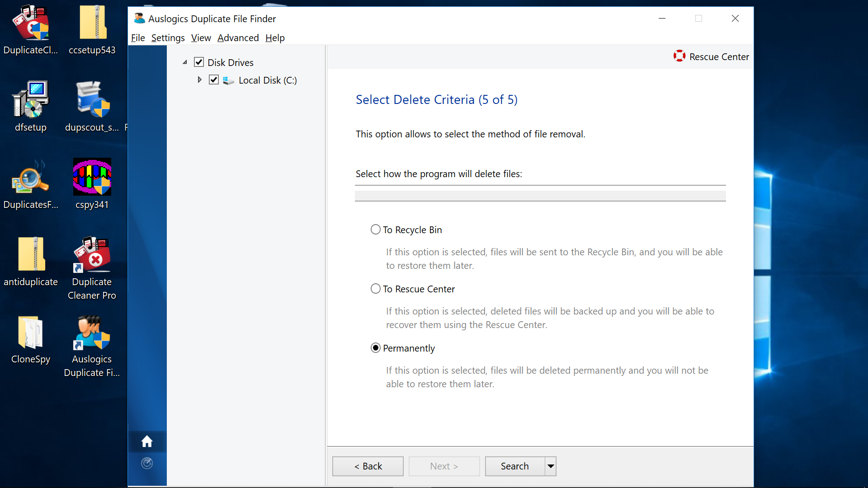Open the Advanced menu
The width and height of the screenshot is (868, 488).
coord(237,38)
